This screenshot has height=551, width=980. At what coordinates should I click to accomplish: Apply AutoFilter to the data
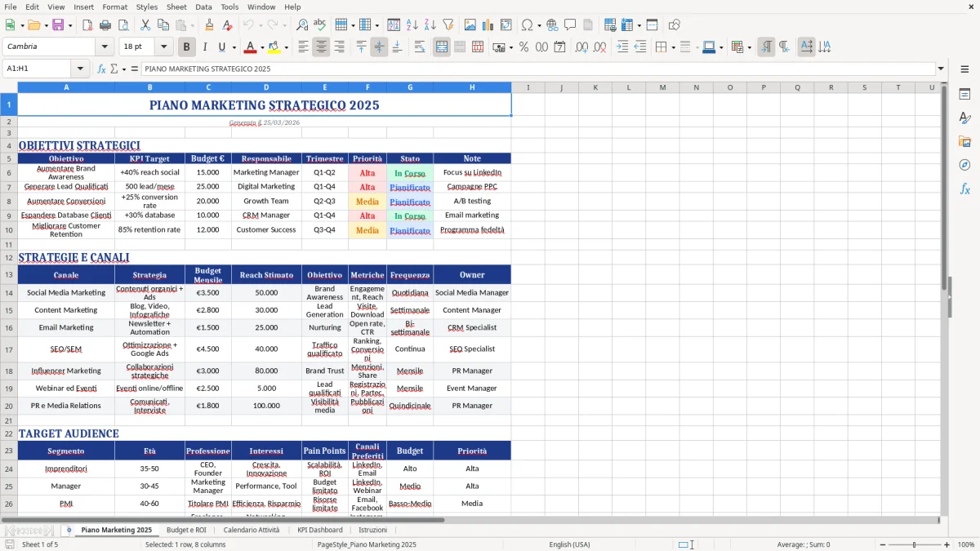448,24
